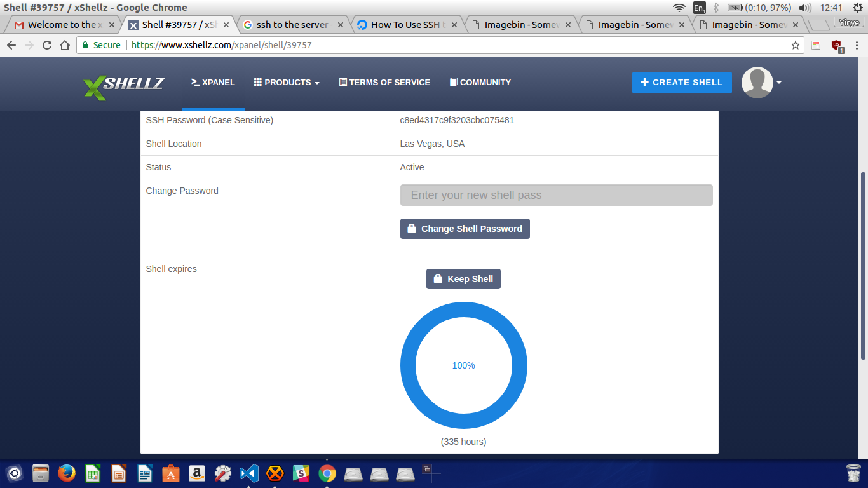Reload the xShellz page
The width and height of the screenshot is (868, 488).
tap(47, 45)
